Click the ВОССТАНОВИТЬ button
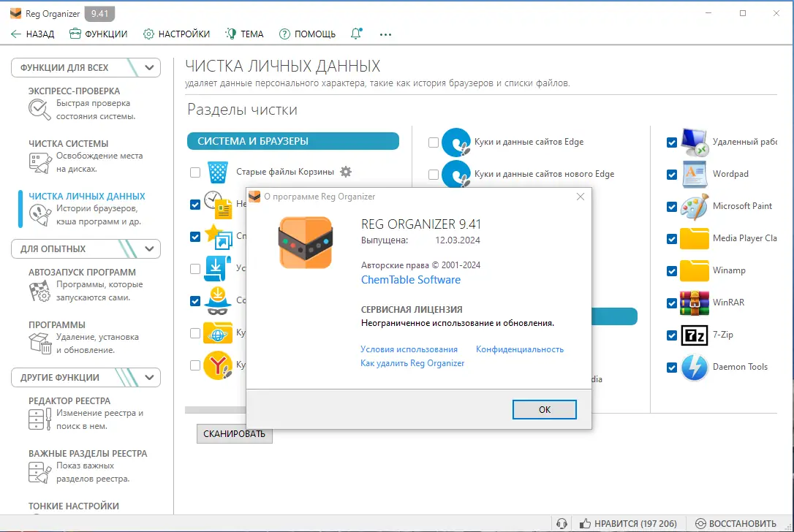 736,523
